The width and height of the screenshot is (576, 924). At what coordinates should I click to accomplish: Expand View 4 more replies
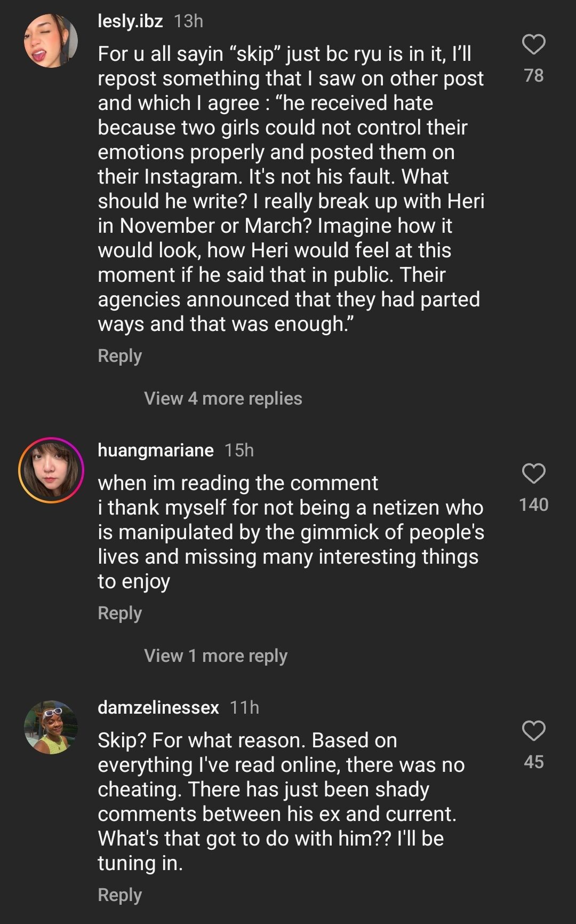223,398
